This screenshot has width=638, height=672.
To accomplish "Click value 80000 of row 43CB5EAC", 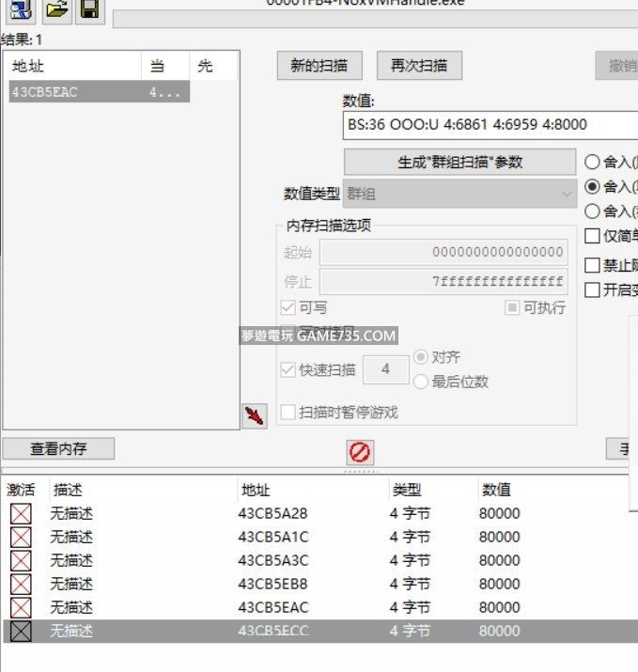I will (x=500, y=608).
